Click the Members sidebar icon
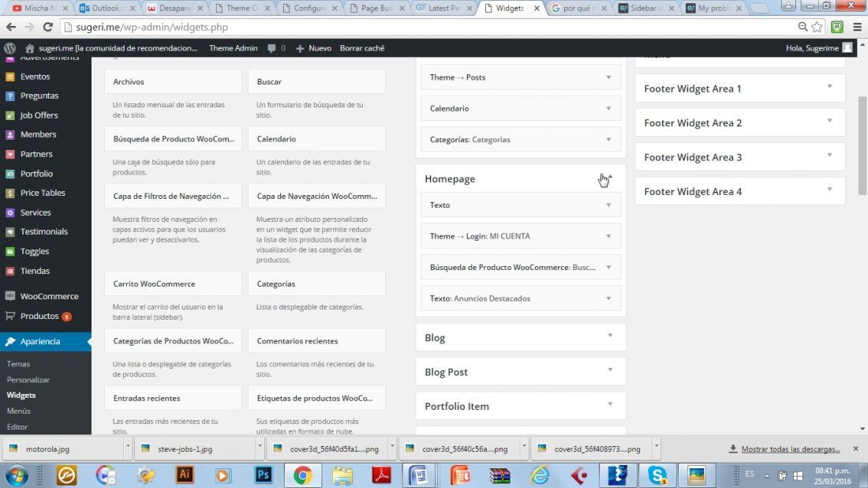The width and height of the screenshot is (868, 488). click(10, 134)
